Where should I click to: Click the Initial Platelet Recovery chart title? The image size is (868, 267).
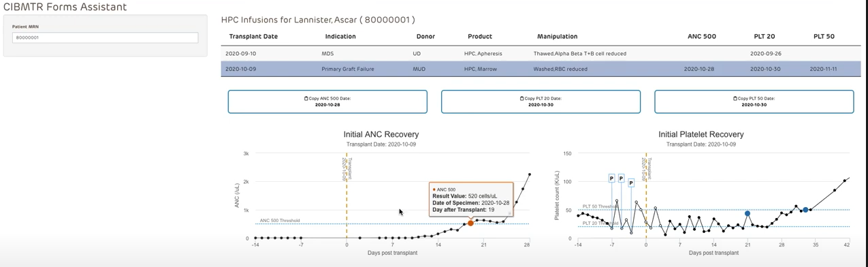tap(701, 134)
